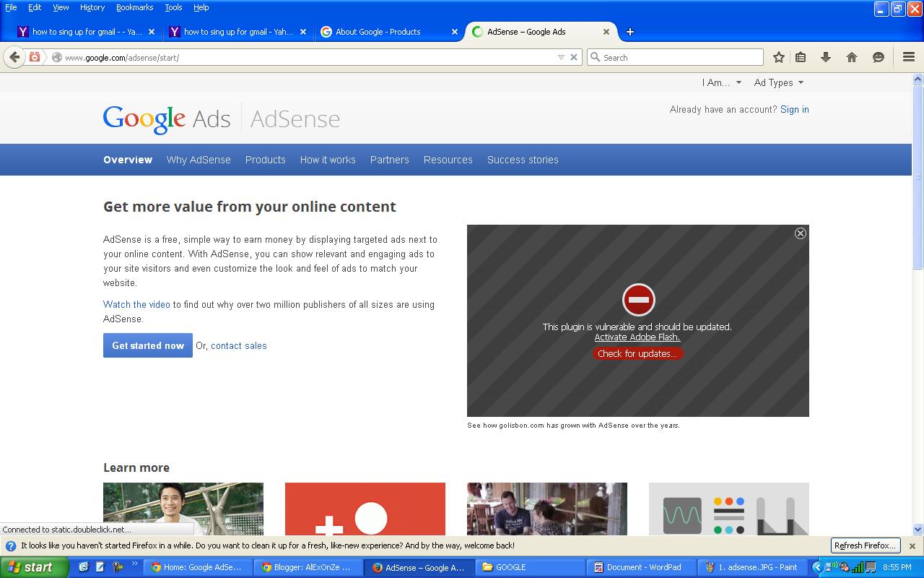Show bookmarks list icon in toolbar
The height and width of the screenshot is (578, 924).
tap(801, 57)
